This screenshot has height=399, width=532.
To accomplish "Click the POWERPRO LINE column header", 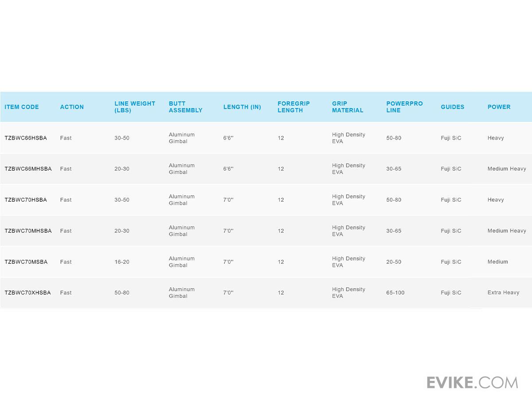I will point(404,107).
